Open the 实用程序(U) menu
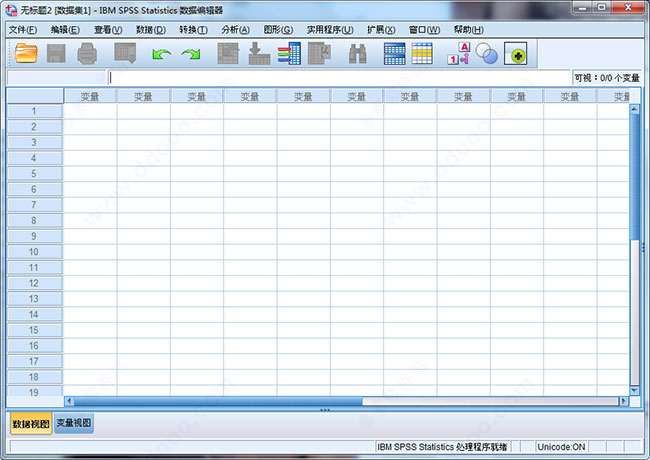The image size is (650, 460). [x=330, y=30]
